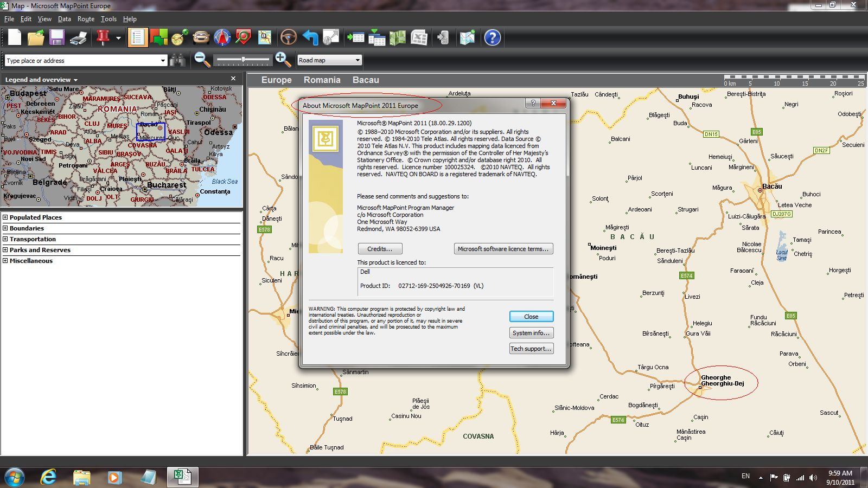The height and width of the screenshot is (488, 868).
Task: Click the Data Mapping Wizard green map icon
Action: 398,37
